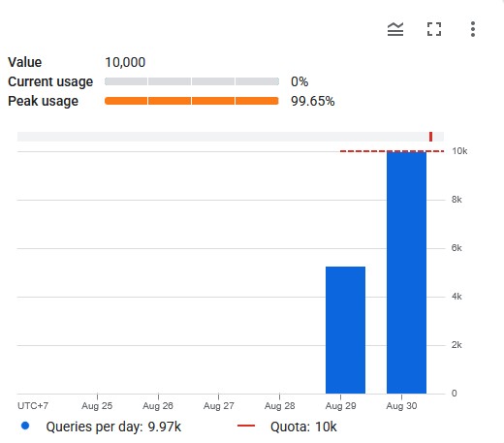
Task: Click the red marker on the timeline strip
Action: (430, 137)
